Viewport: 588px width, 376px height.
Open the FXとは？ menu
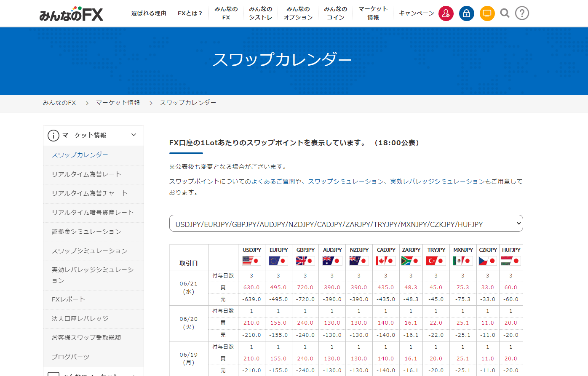click(190, 13)
